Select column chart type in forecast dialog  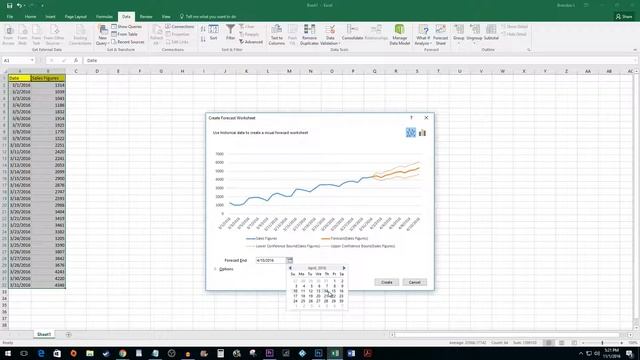tap(422, 133)
